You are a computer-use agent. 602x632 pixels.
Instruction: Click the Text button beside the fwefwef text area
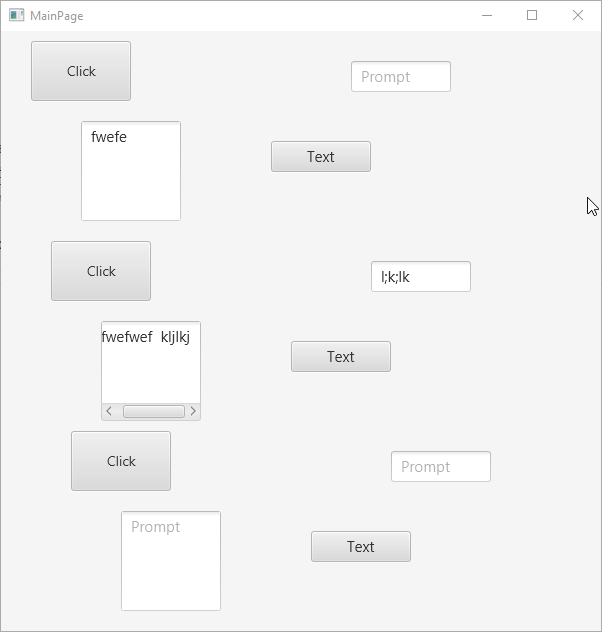pos(340,356)
